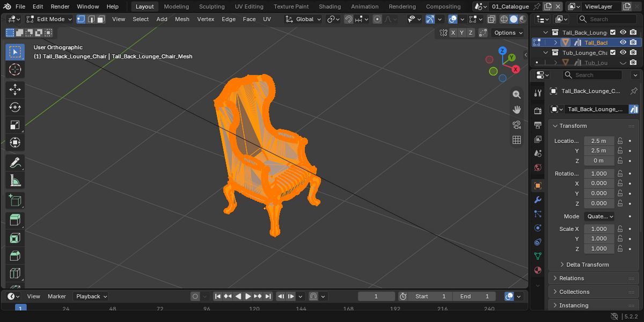Switch to the Shading workspace tab
The image size is (644, 322).
pos(330,6)
